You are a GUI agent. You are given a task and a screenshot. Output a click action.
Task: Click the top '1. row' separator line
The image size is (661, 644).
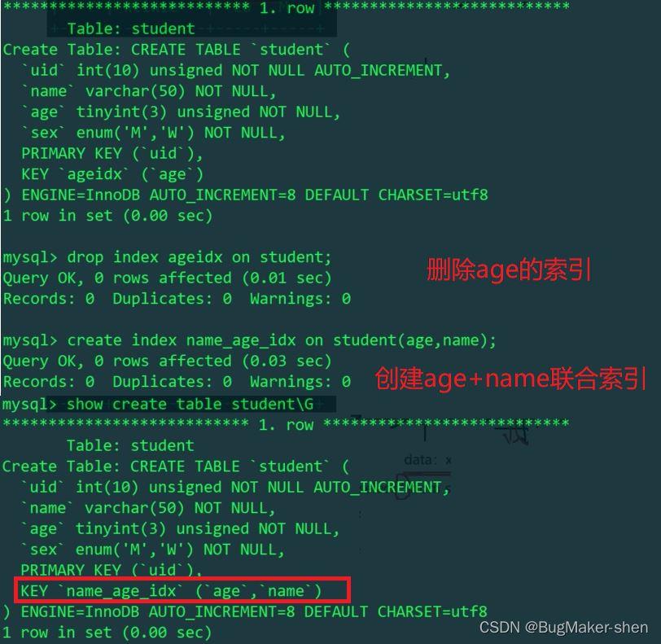[x=287, y=7]
